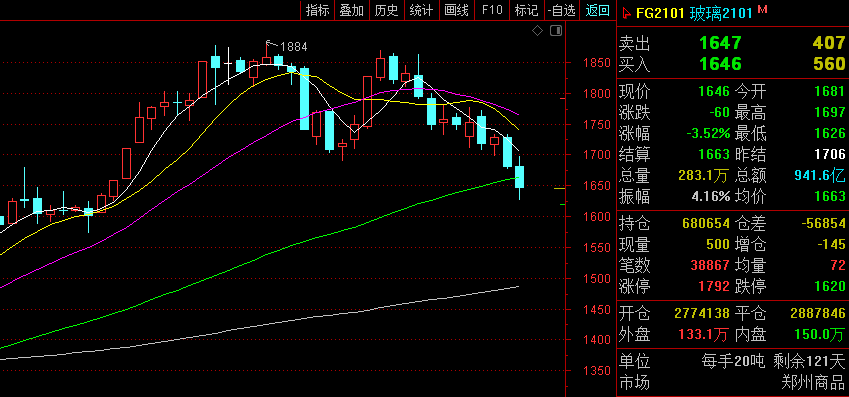Toggle the side panel layout icon
Screen dimensions: 849x397
tap(556, 31)
